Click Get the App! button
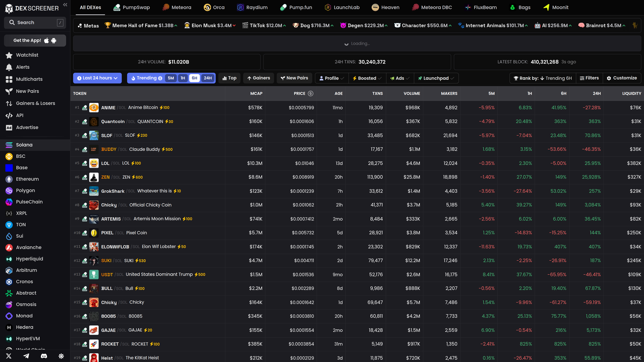 (x=35, y=40)
